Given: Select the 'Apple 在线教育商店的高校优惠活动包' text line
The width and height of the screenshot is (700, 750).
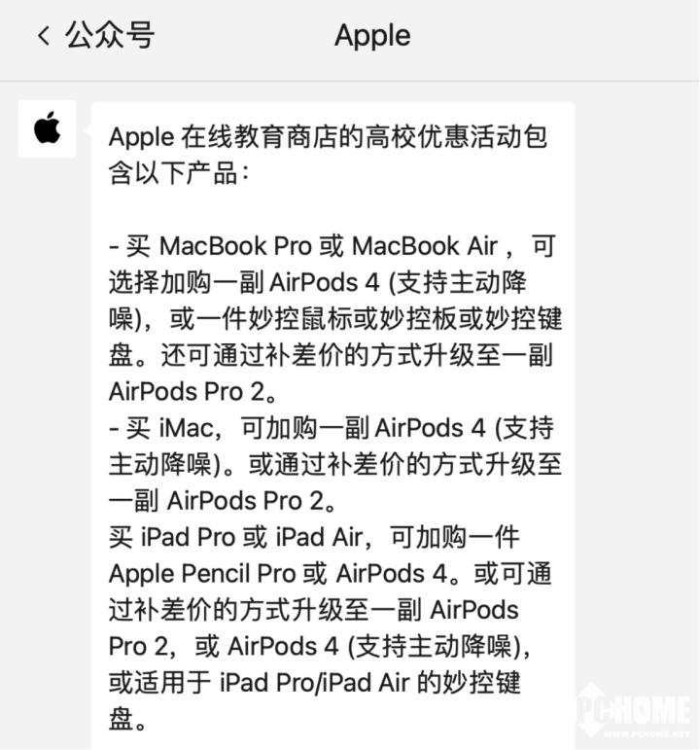Looking at the screenshot, I should [328, 137].
